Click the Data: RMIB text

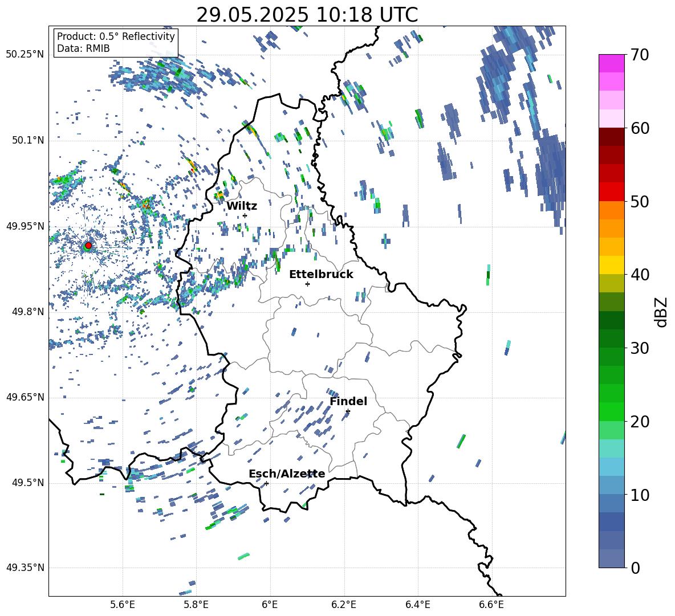[x=83, y=48]
